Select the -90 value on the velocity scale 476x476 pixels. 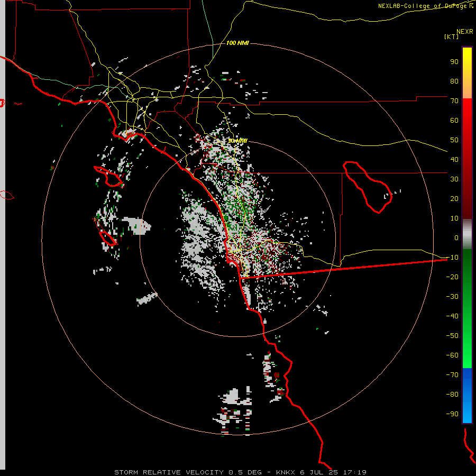pyautogui.click(x=452, y=414)
